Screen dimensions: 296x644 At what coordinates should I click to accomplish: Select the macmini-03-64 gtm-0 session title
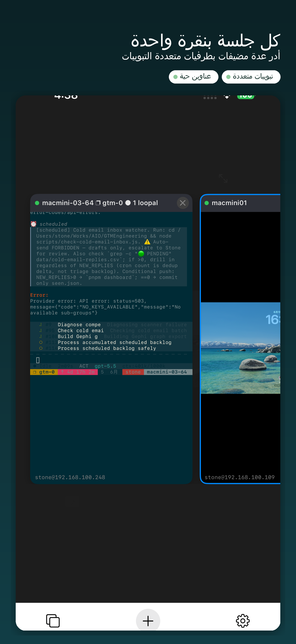tap(100, 203)
